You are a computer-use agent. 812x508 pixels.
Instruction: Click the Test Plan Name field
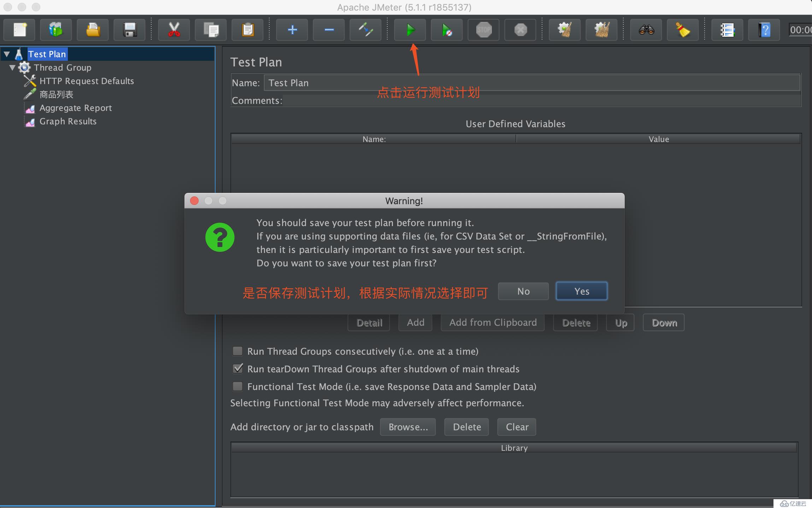pos(532,83)
